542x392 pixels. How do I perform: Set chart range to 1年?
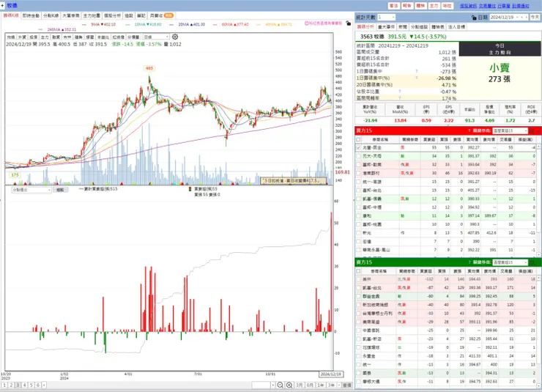[x=321, y=385]
